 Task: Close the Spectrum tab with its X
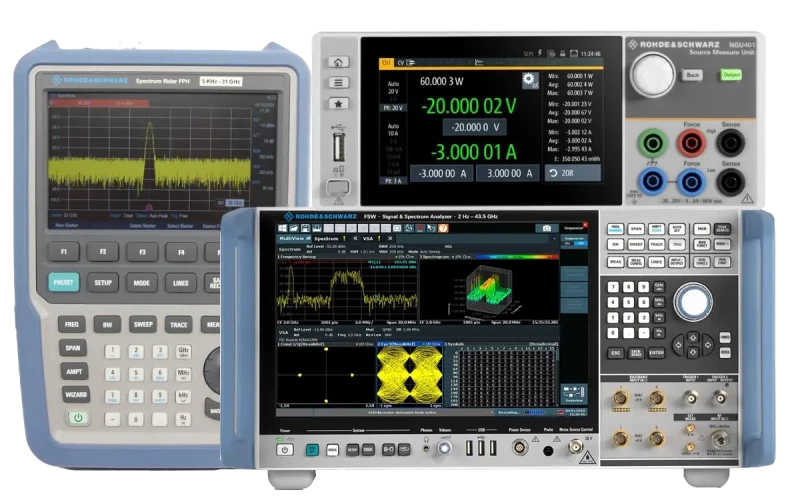click(x=355, y=238)
